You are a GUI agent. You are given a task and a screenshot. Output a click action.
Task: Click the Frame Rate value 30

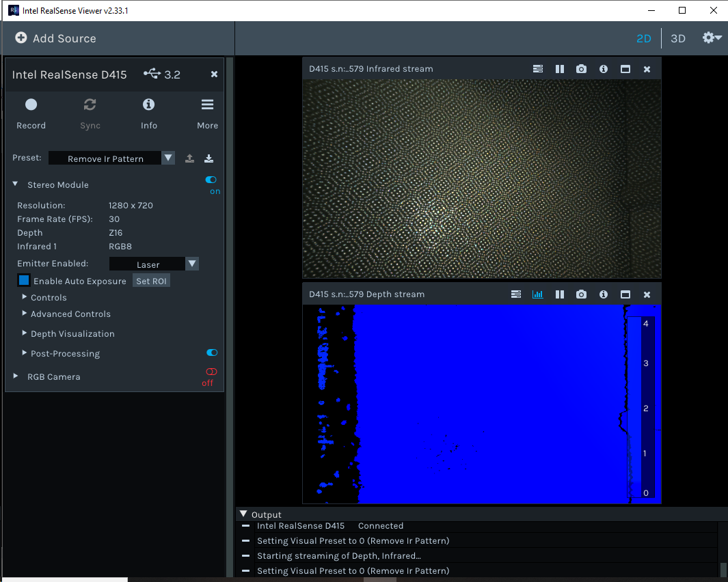[114, 219]
